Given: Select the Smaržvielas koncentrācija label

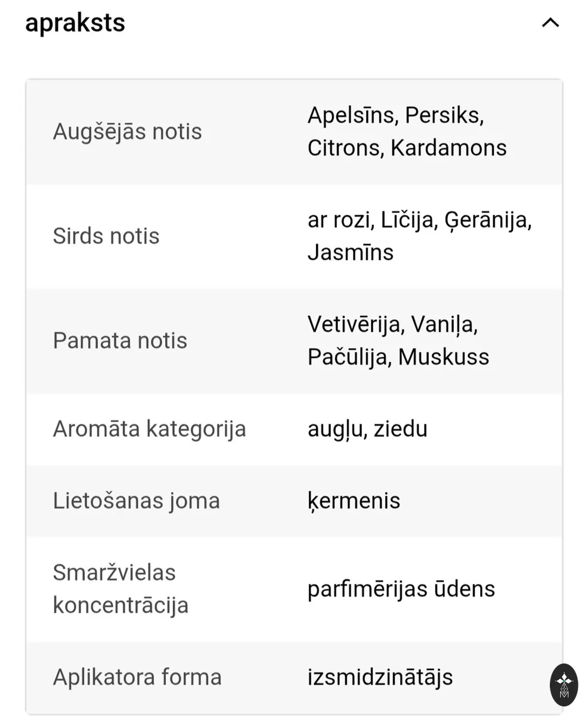Looking at the screenshot, I should coord(120,589).
